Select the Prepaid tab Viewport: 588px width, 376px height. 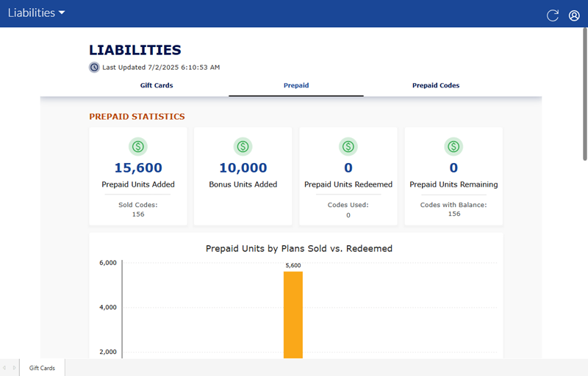[296, 85]
